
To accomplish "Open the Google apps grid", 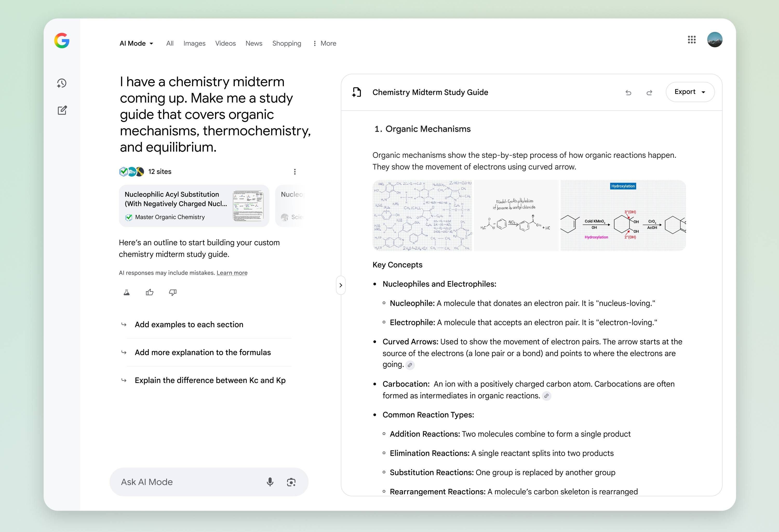I will [691, 39].
